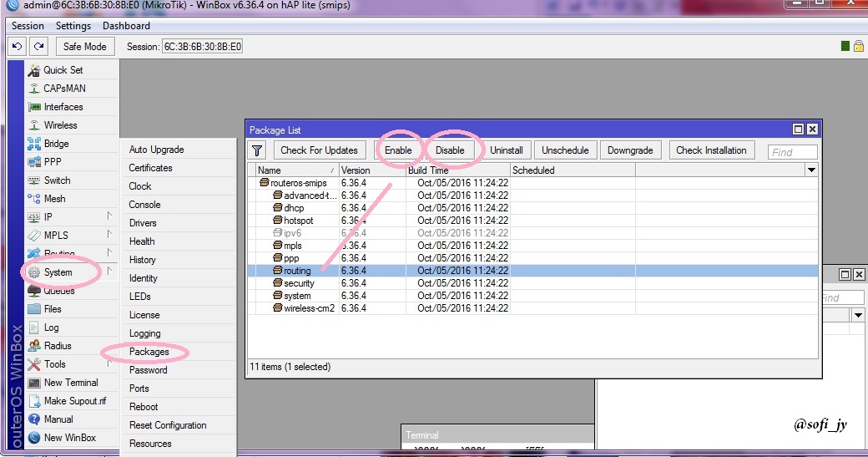The image size is (868, 457).
Task: Select the security package row
Action: [532, 283]
